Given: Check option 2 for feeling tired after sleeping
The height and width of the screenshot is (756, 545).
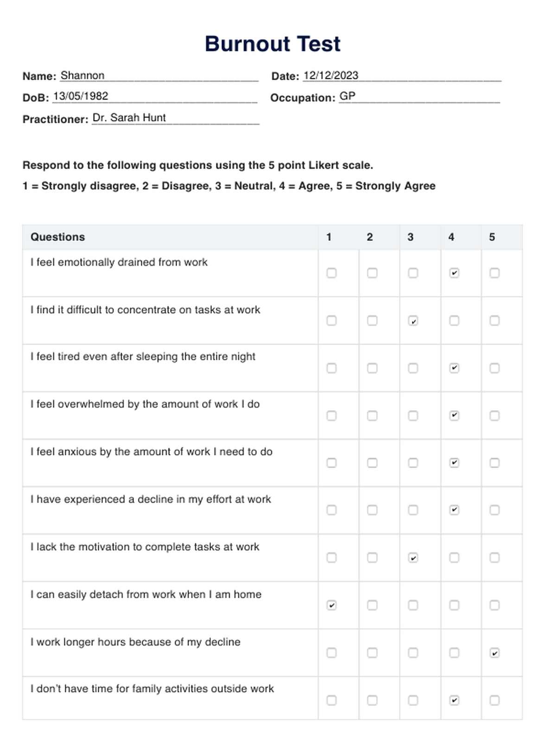Looking at the screenshot, I should (x=372, y=368).
